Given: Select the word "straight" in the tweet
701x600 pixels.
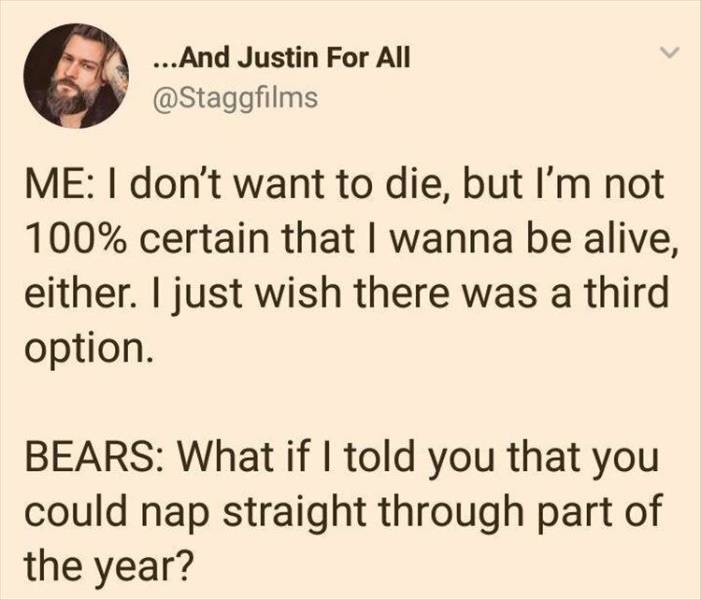Looking at the screenshot, I should [x=293, y=512].
